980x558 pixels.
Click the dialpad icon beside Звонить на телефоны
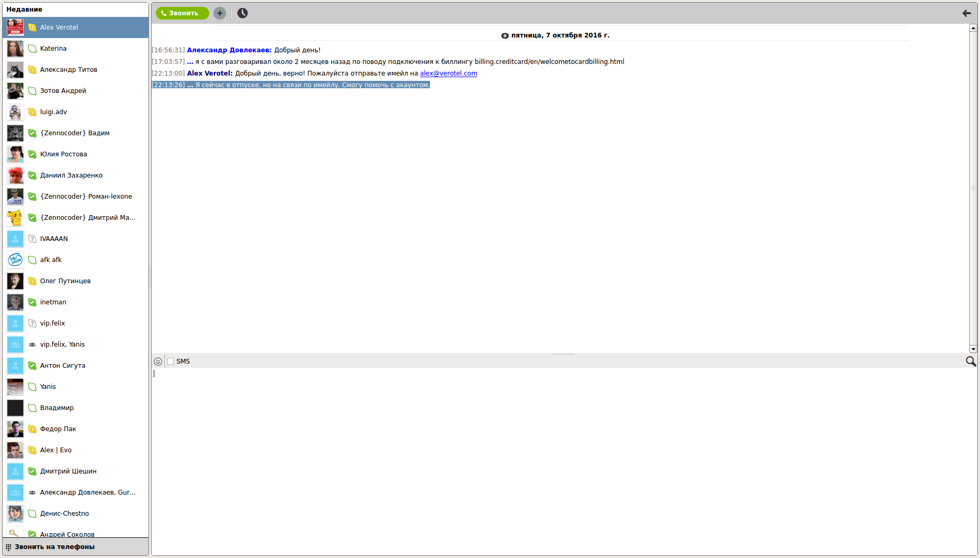pyautogui.click(x=8, y=547)
